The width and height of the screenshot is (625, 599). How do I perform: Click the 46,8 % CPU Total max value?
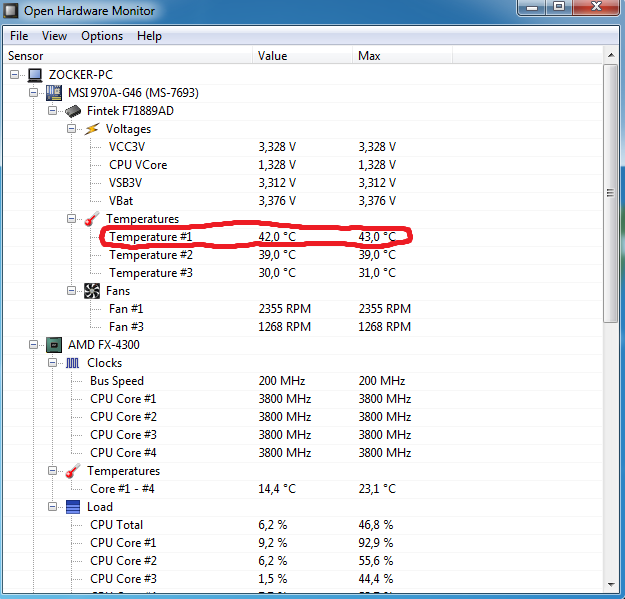(376, 525)
